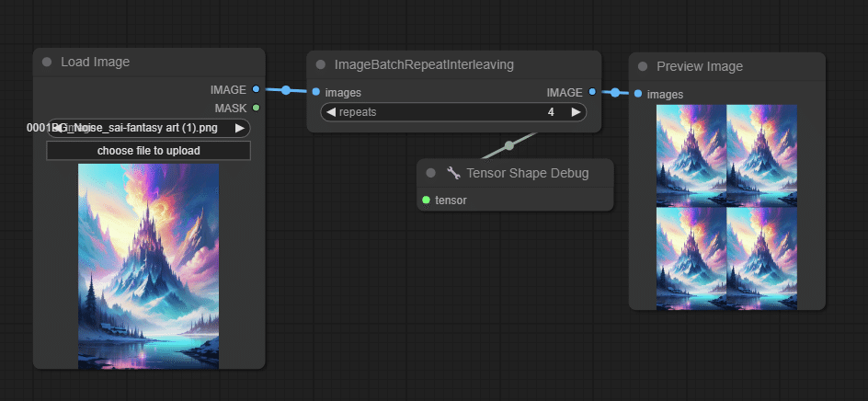
Task: Click the IMAGE output port on ImageBatchRepeatInterleaving
Action: pos(592,92)
